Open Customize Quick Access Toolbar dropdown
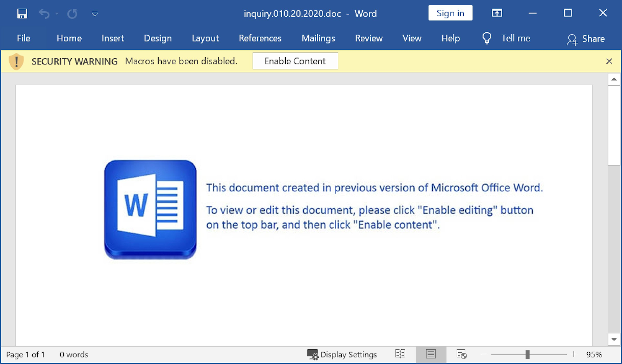Image resolution: width=622 pixels, height=364 pixels. click(x=94, y=14)
